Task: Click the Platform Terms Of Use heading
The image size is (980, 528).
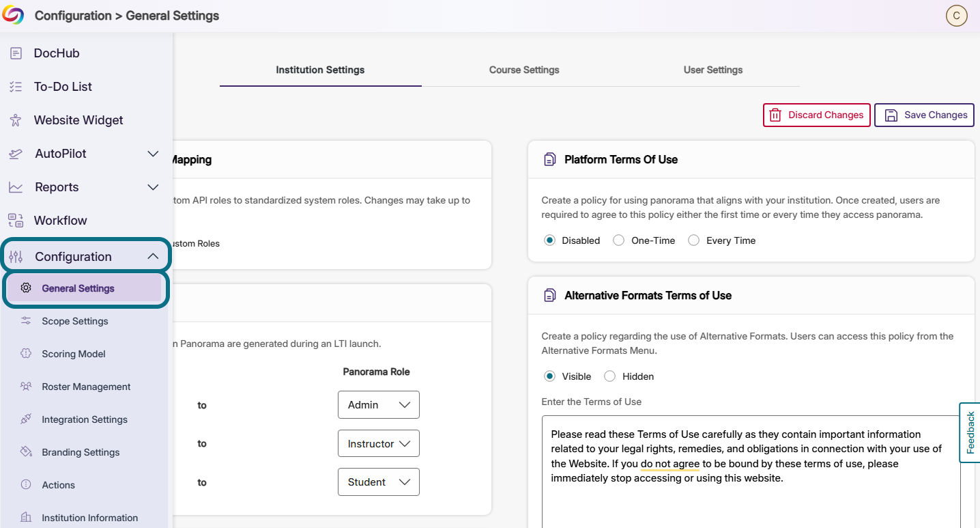Action: 621,159
